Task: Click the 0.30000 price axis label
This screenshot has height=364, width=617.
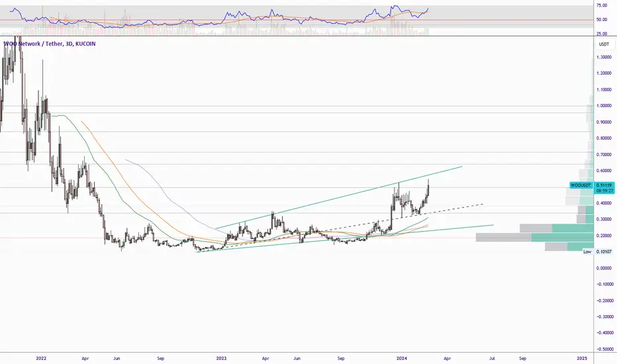Action: pyautogui.click(x=604, y=219)
